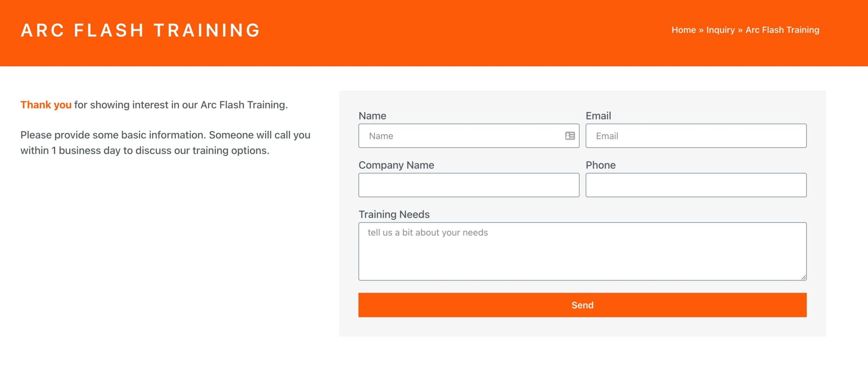Click the Name field label

[372, 116]
